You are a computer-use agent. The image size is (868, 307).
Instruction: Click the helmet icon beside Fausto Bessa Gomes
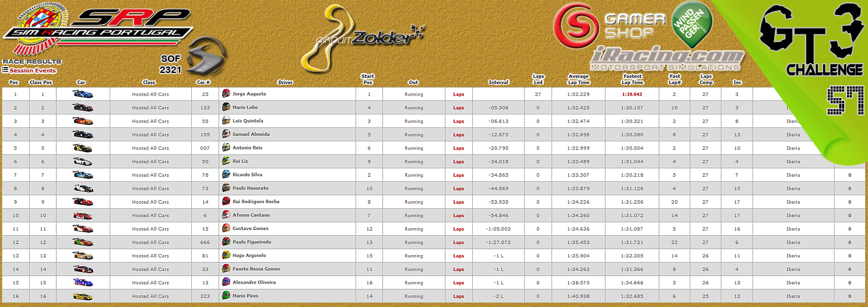click(226, 269)
